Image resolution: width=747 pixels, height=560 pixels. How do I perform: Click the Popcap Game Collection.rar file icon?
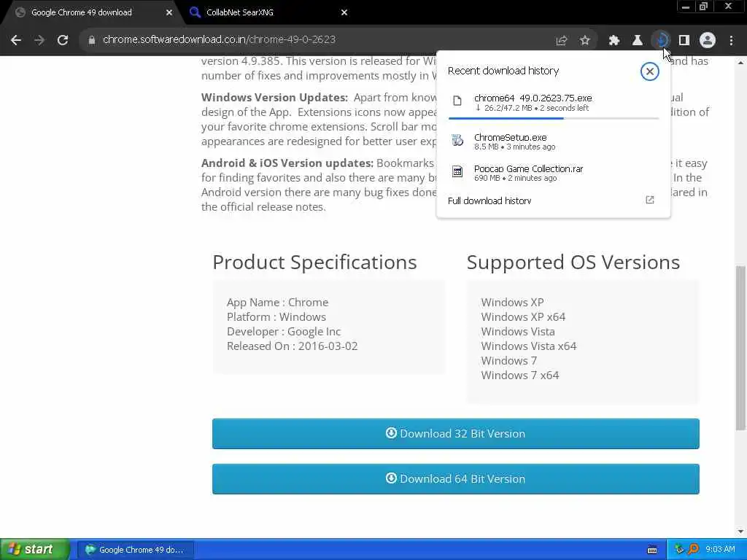[457, 171]
